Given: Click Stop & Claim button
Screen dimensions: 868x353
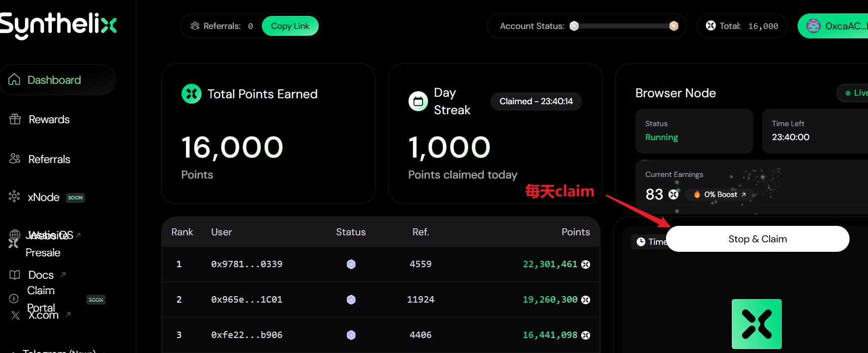Looking at the screenshot, I should tap(757, 239).
